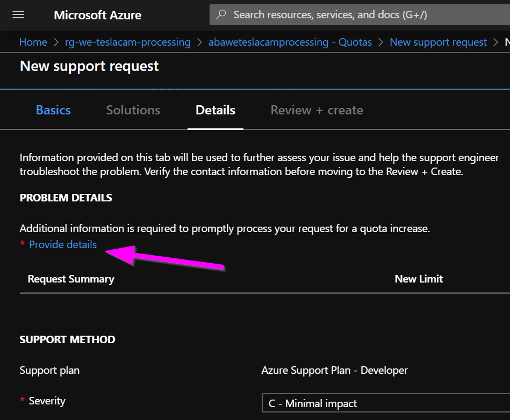This screenshot has height=420, width=510.
Task: Click the Azure Support Plan - Developer value
Action: [x=334, y=370]
